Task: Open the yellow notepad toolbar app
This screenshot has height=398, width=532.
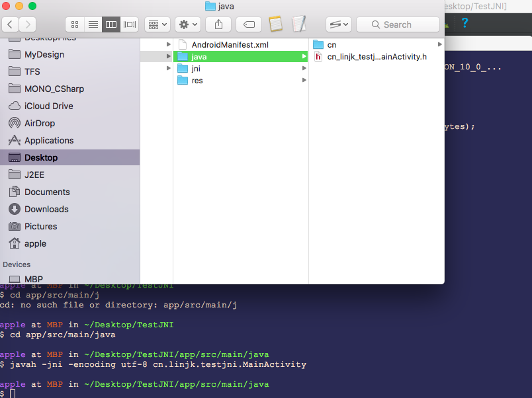Action: pyautogui.click(x=275, y=24)
